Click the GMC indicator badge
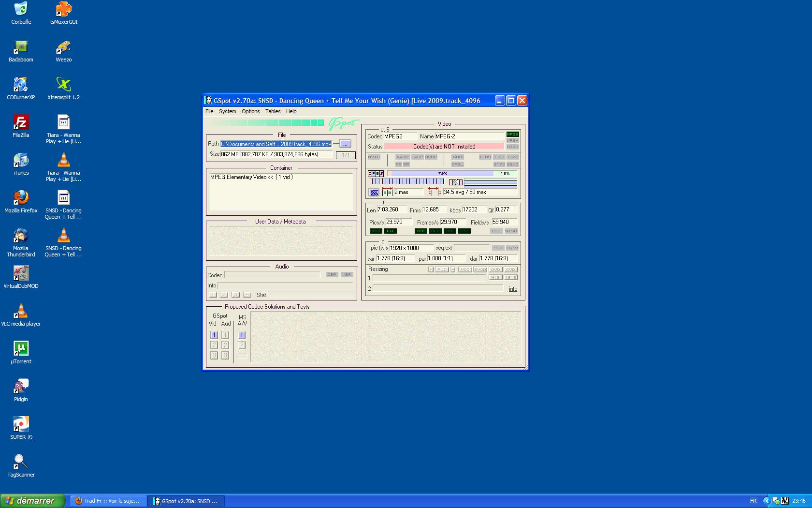 click(x=457, y=157)
